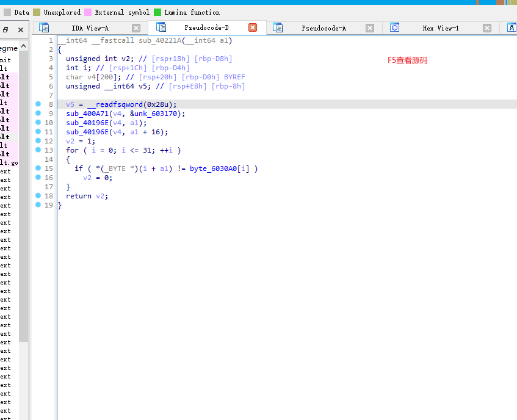517x420 pixels.
Task: Click the functions panel vertical scrollbar thumb
Action: click(23, 196)
